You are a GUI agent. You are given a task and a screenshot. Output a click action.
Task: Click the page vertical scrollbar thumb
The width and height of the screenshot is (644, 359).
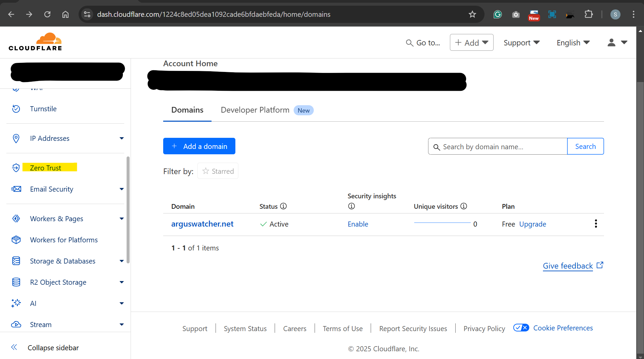(x=640, y=217)
